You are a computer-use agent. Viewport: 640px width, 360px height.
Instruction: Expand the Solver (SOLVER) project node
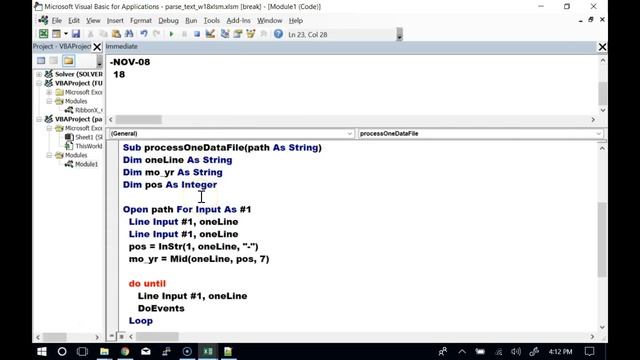click(x=39, y=74)
